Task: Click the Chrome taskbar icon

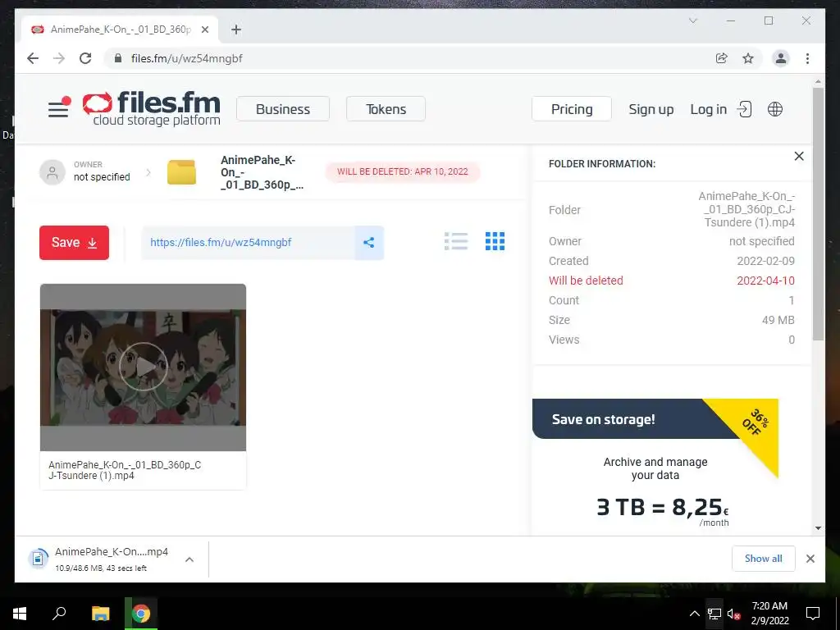Action: pos(141,614)
